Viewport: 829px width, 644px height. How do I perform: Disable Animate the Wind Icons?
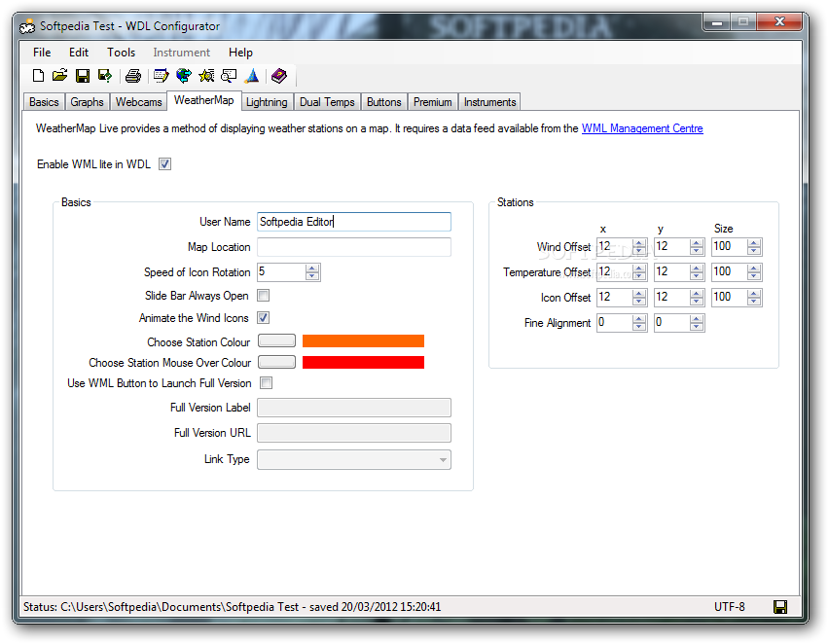[x=264, y=318]
